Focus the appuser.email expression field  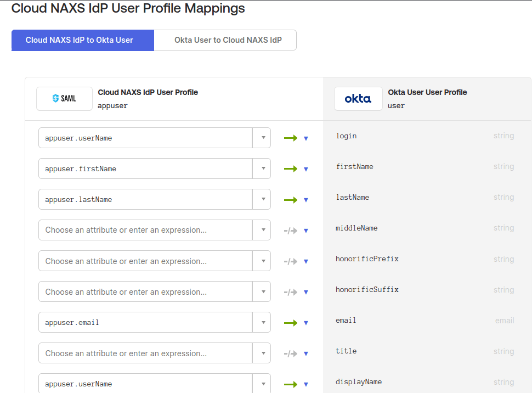coord(145,322)
